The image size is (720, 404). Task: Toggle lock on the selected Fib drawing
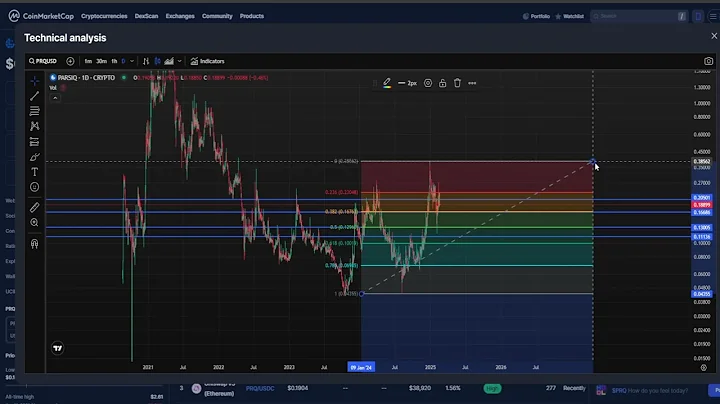tap(443, 83)
